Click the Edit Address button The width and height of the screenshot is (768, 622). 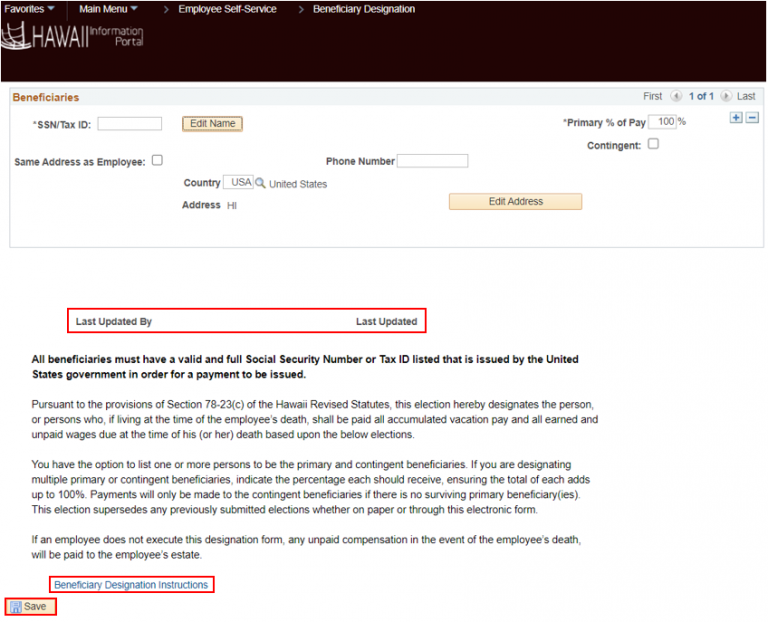[x=515, y=202]
